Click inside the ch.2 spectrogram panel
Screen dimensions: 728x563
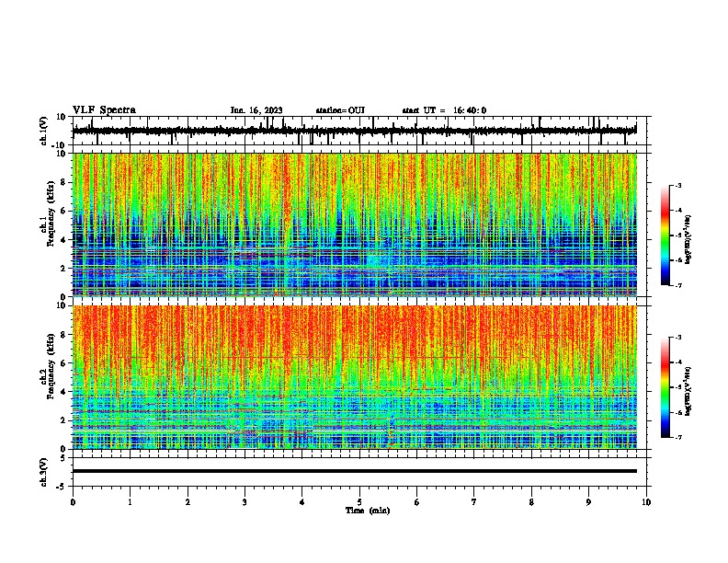355,377
